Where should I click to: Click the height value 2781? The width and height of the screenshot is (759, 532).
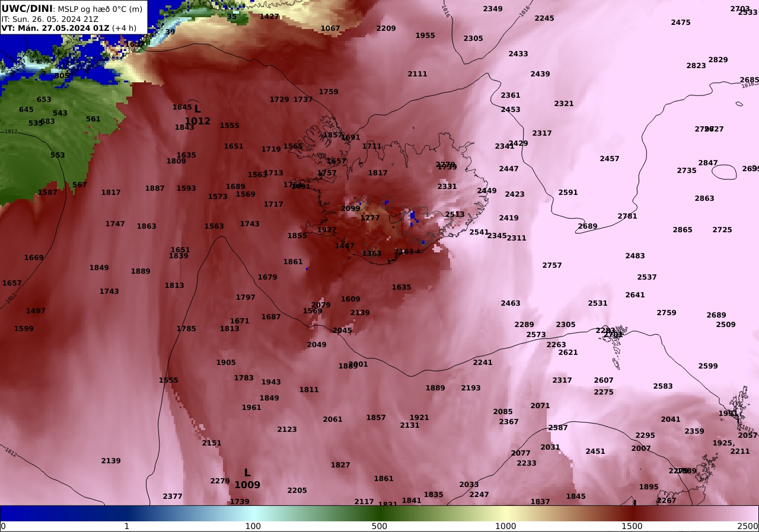627,216
